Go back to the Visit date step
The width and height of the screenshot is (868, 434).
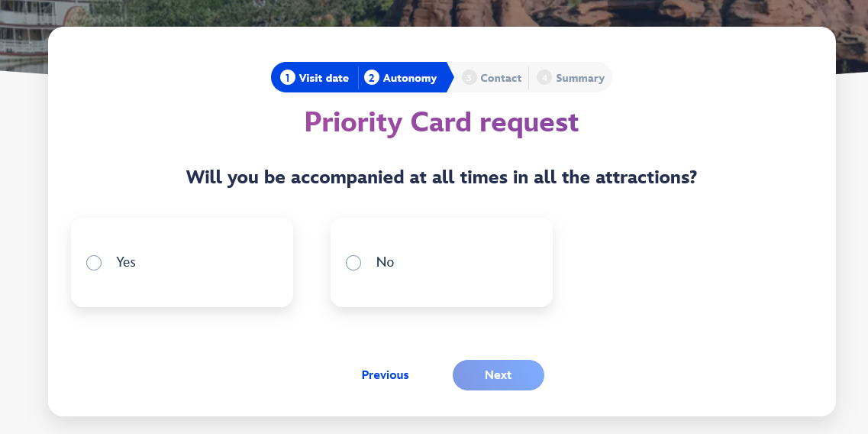(x=324, y=78)
